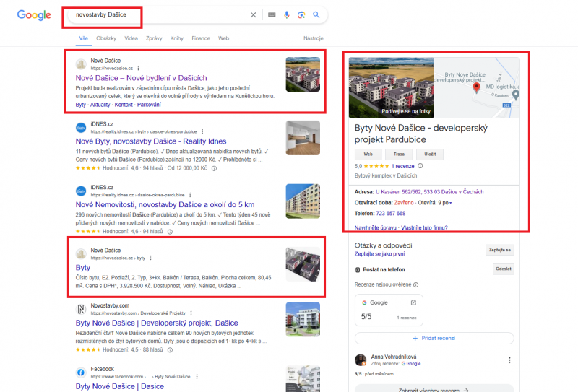Image resolution: width=578 pixels, height=392 pixels.
Task: Click info icon by 94 hlasů in Nemovitosti result
Action: (170, 232)
